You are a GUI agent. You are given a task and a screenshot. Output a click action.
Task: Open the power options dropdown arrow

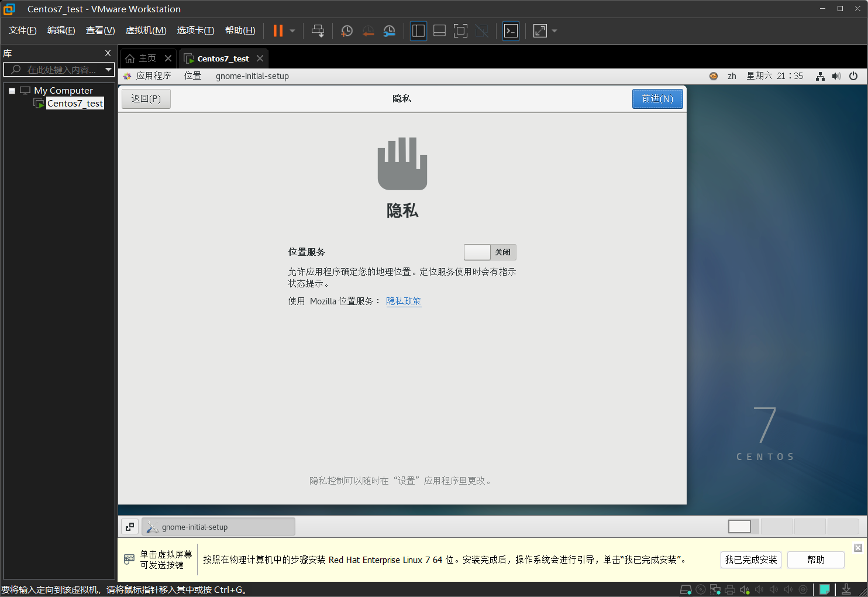(292, 31)
